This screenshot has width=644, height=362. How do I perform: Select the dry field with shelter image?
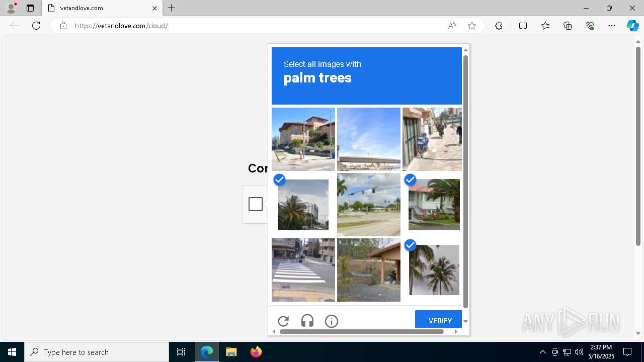click(369, 270)
